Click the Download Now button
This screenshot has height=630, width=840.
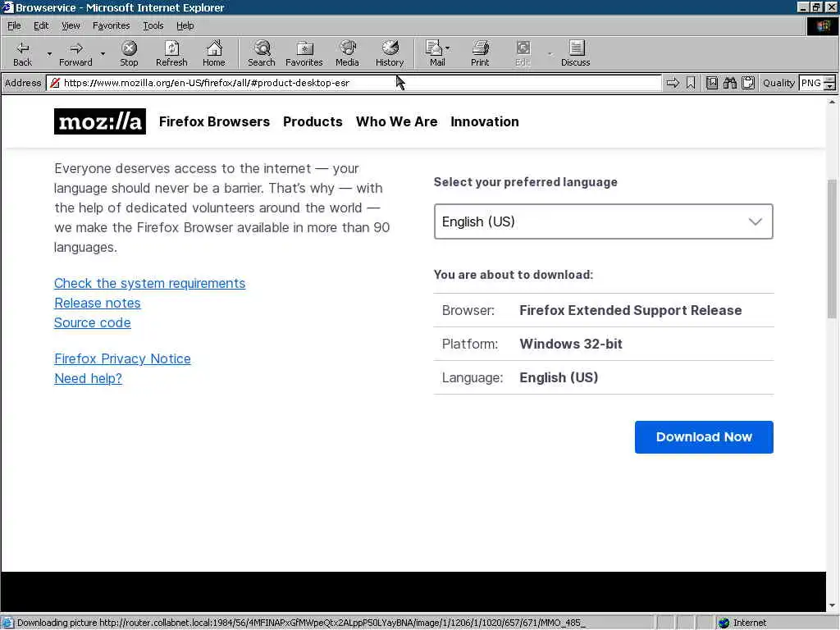point(704,437)
